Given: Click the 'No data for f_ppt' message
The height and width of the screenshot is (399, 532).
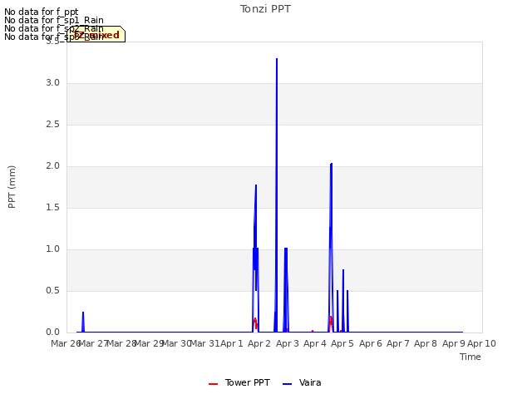Looking at the screenshot, I should point(42,12).
